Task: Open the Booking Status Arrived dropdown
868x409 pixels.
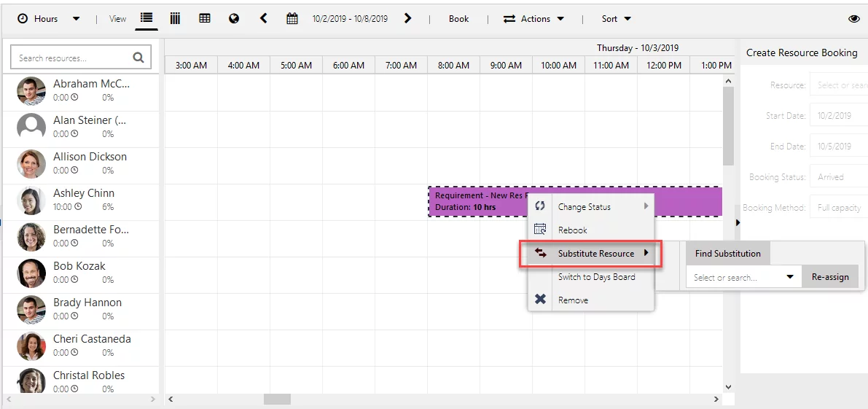Action: (x=839, y=177)
